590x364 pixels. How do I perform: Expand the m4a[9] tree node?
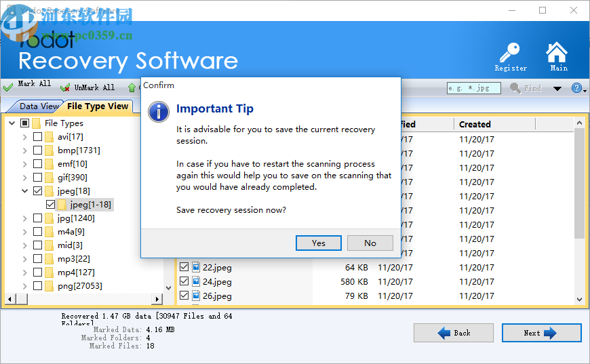pyautogui.click(x=25, y=232)
